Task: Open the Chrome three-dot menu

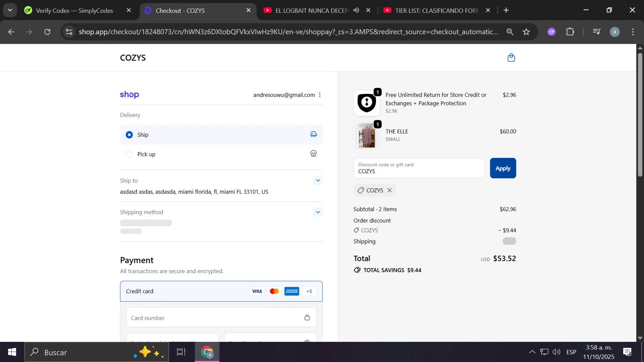Action: [x=633, y=32]
